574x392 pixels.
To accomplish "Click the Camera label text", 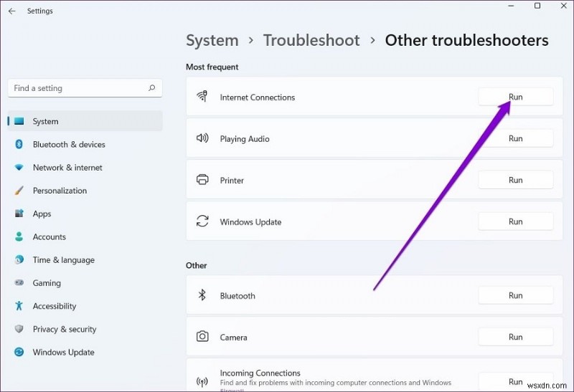I will (233, 337).
